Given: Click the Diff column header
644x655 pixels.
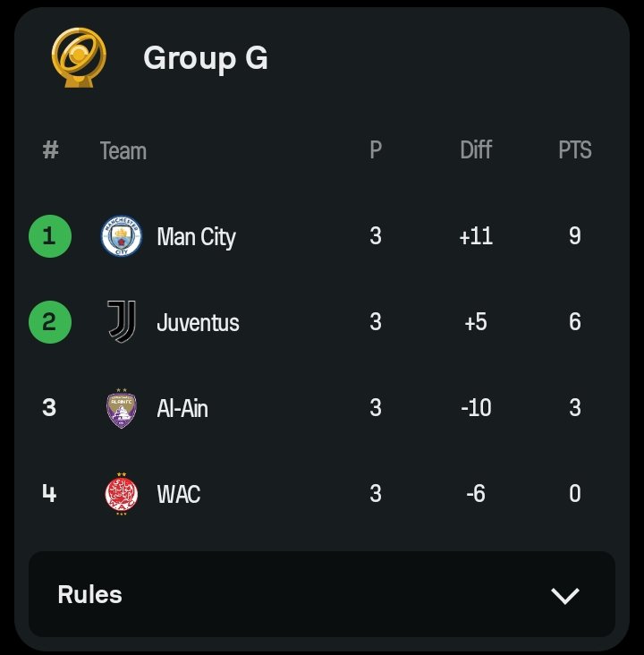Looking at the screenshot, I should 476,149.
